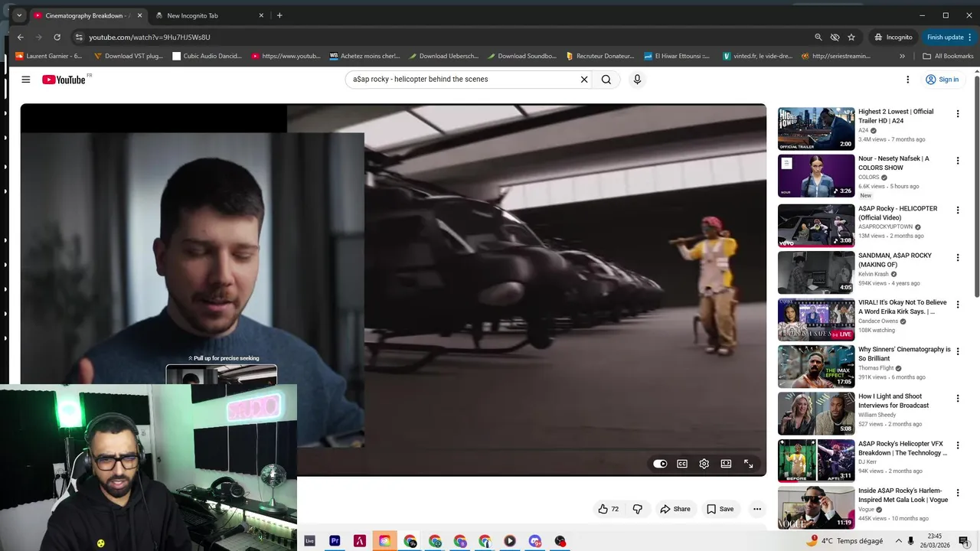
Task: Open options menu for the VIRAL Erika Kirk video
Action: [x=957, y=305]
